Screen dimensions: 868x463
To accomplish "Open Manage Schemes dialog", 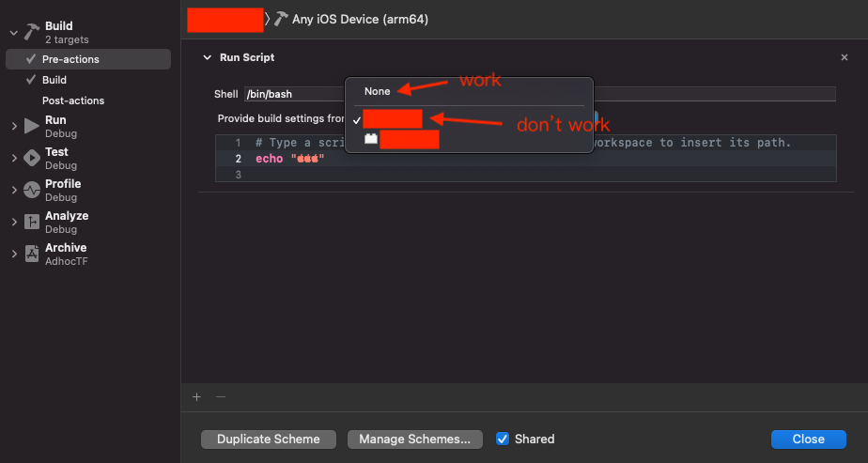I will tap(415, 439).
